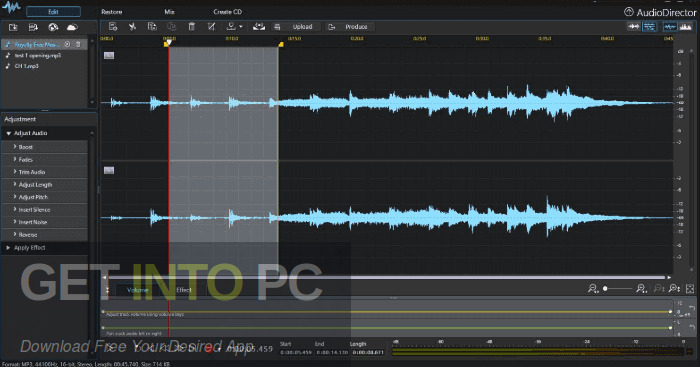700x367 pixels.
Task: Switch to the Effect tab
Action: point(183,290)
